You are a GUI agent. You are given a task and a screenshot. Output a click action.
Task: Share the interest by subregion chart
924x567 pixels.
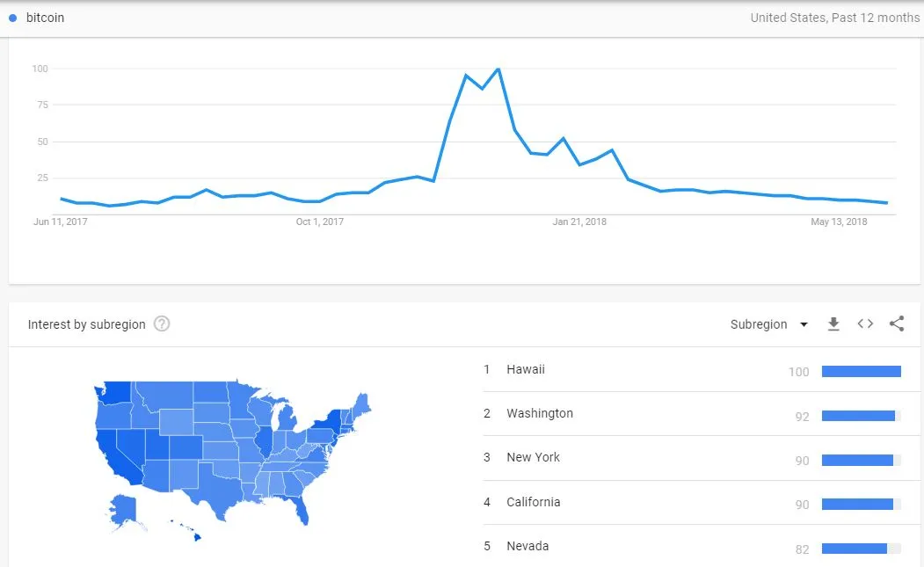pos(896,323)
